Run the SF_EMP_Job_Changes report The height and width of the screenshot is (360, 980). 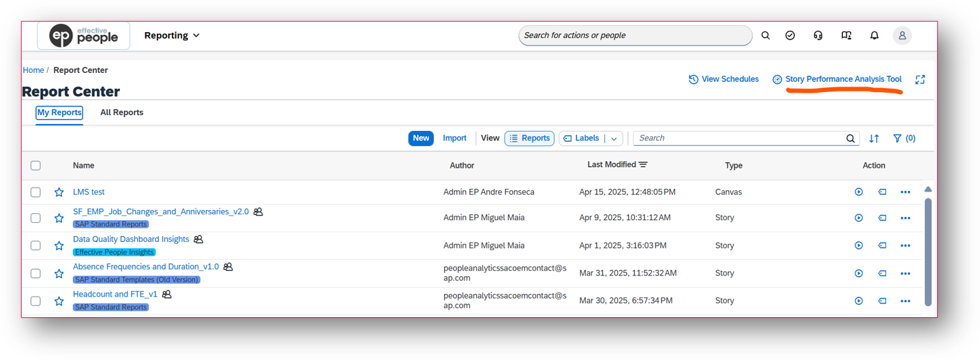click(859, 218)
